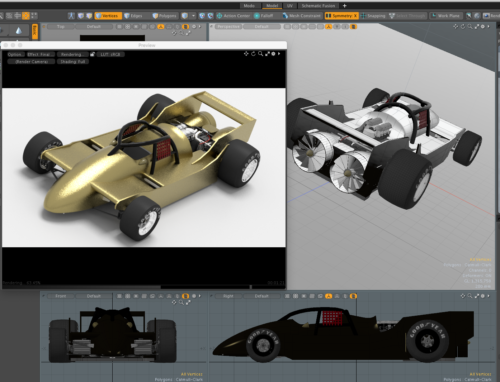Switch to Edges selection mode
Image resolution: width=500 pixels, height=382 pixels.
pyautogui.click(x=133, y=16)
